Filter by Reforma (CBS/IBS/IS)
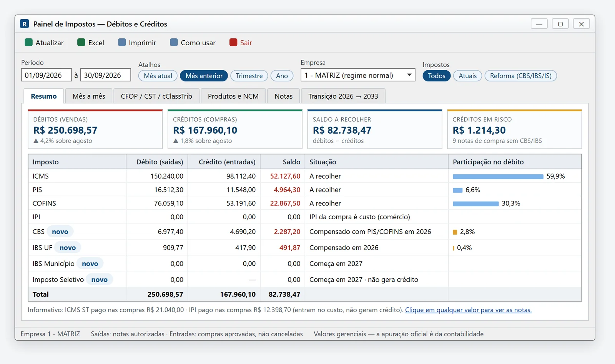 point(520,76)
